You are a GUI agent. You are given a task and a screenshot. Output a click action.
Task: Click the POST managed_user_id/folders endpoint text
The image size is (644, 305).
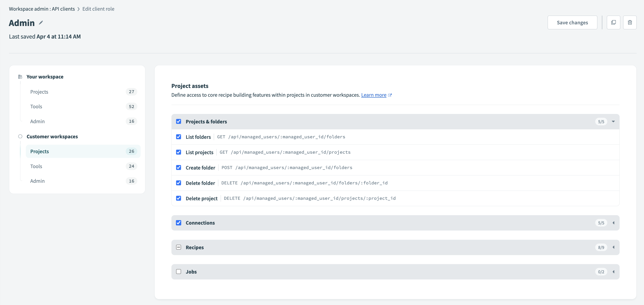tap(287, 167)
